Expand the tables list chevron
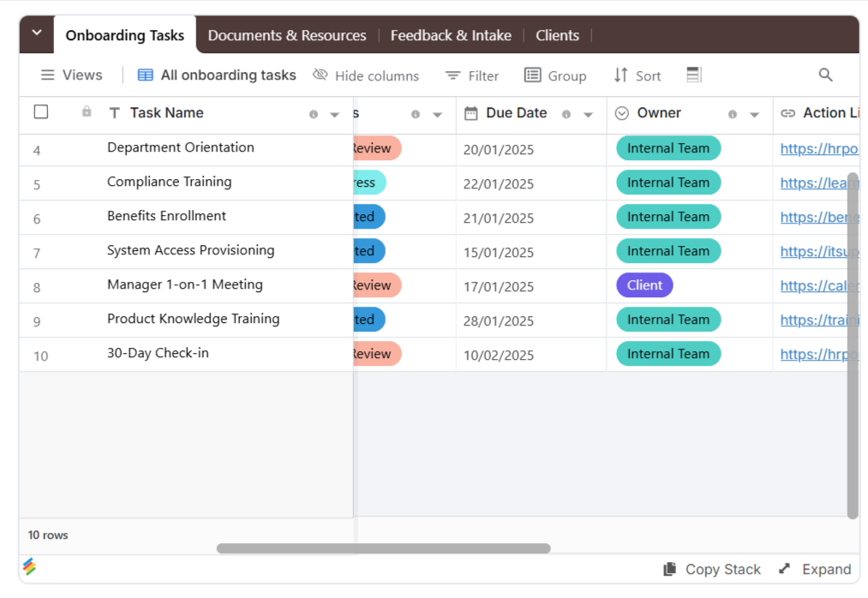868x598 pixels. coord(37,33)
